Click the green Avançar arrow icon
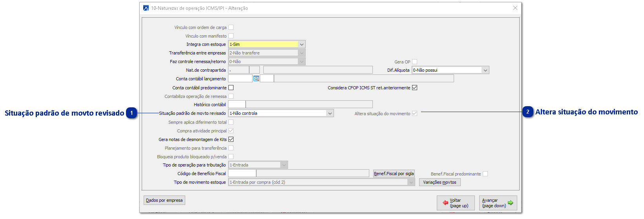The height and width of the screenshot is (219, 644). point(510,203)
